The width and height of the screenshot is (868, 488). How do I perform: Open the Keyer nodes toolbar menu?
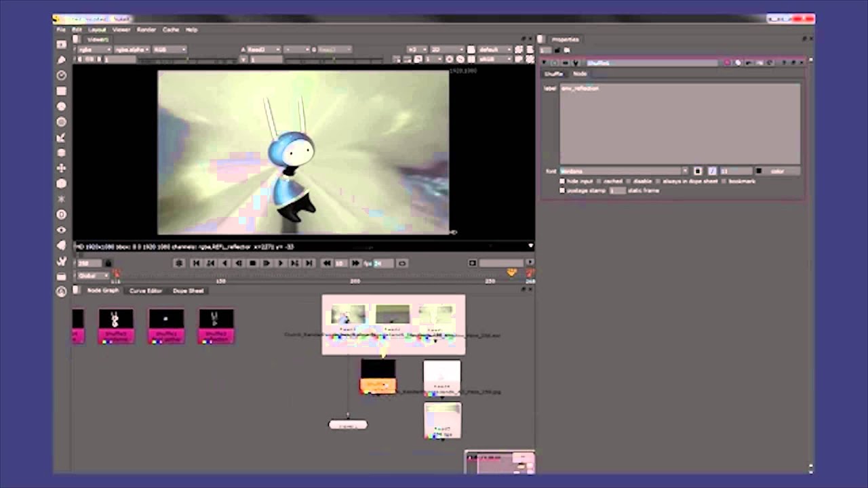pos(61,138)
